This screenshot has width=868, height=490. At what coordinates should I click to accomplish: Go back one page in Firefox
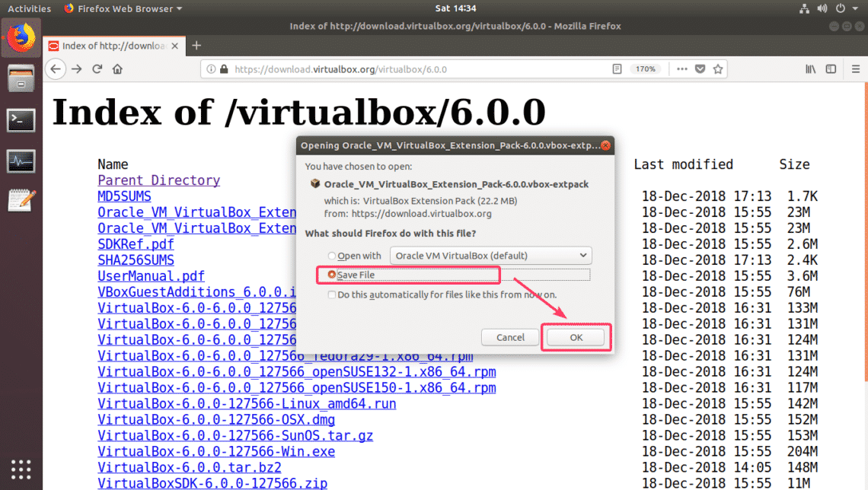[x=56, y=69]
